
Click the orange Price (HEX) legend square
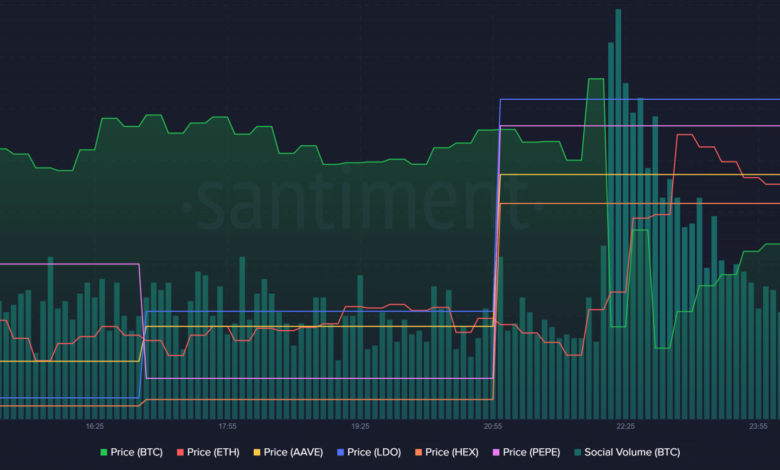[418, 452]
